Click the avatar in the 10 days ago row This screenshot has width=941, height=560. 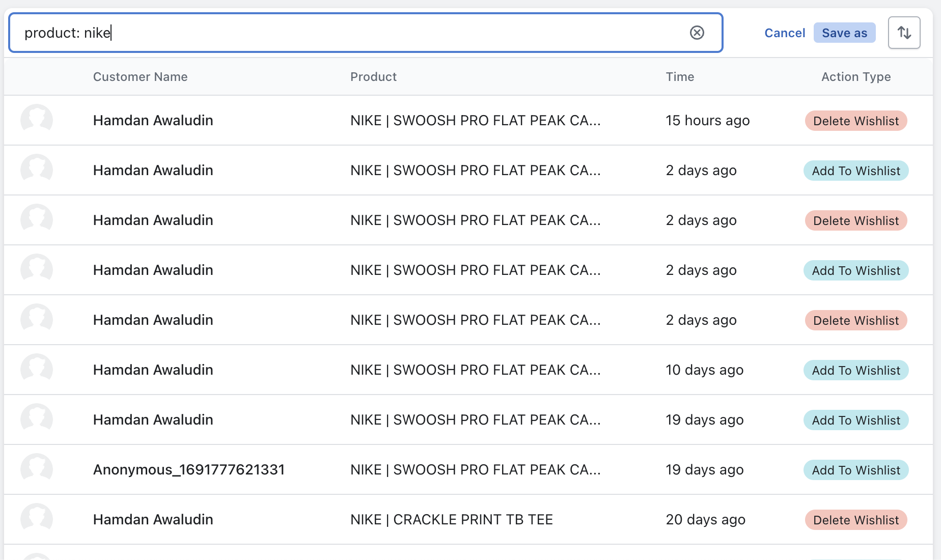pyautogui.click(x=37, y=370)
